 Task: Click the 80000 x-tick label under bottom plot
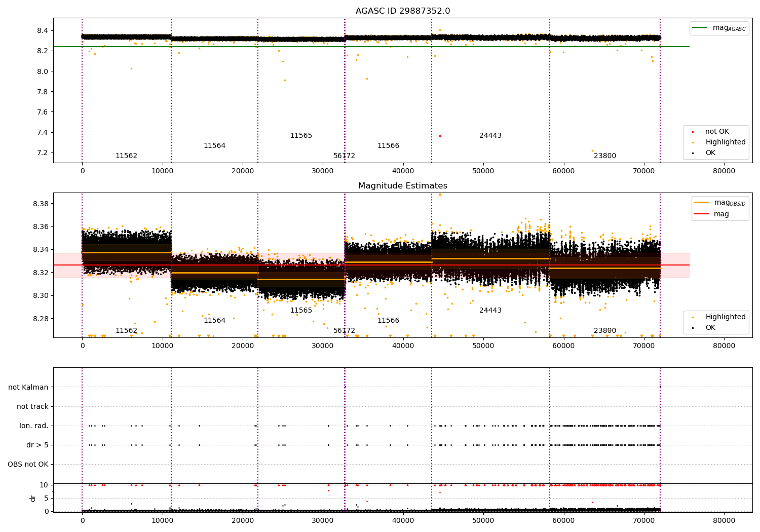coord(724,520)
